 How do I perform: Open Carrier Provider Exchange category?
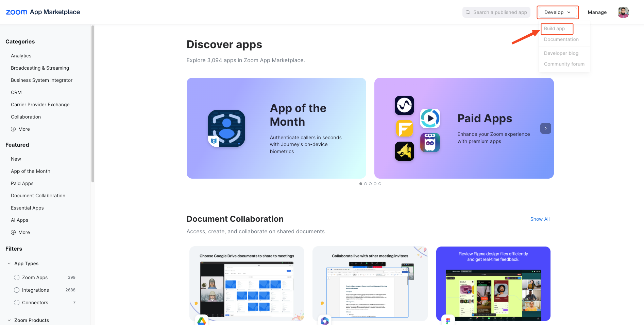(x=40, y=105)
